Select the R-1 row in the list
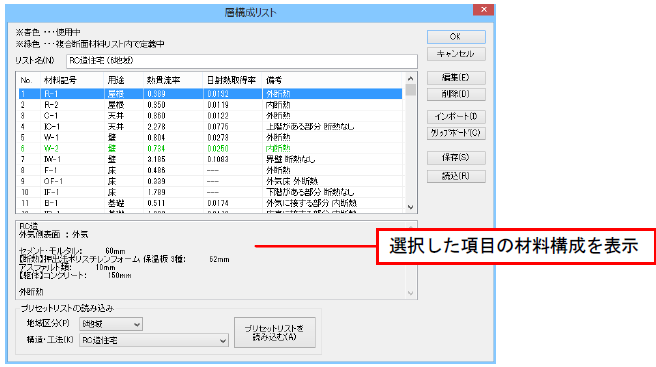 click(x=210, y=94)
